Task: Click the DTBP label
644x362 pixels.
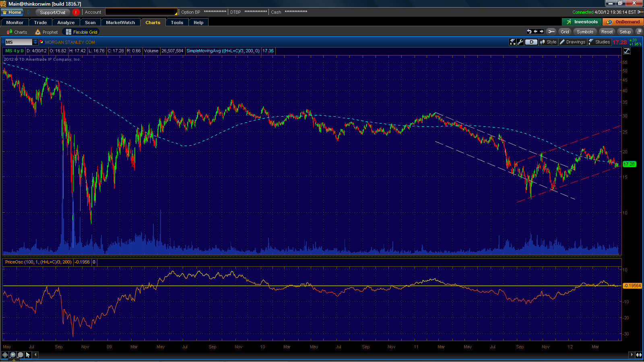Action: (x=235, y=12)
